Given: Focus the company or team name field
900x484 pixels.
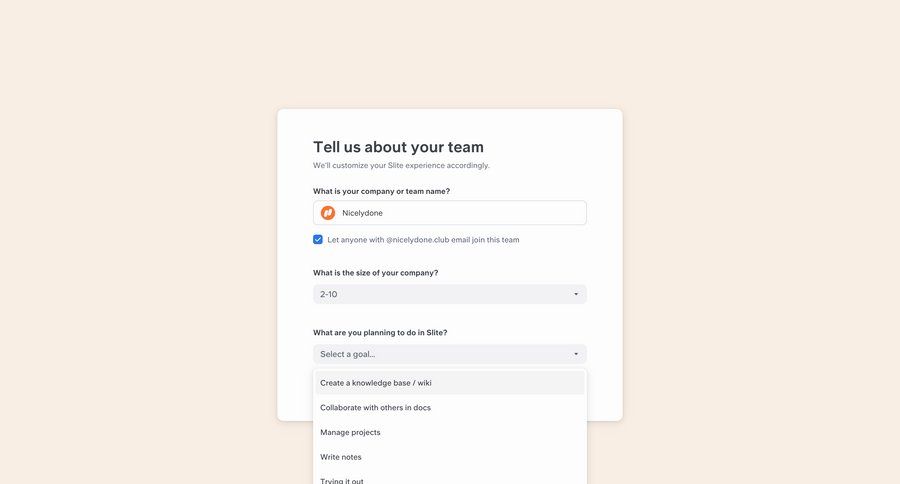Looking at the screenshot, I should [x=460, y=213].
